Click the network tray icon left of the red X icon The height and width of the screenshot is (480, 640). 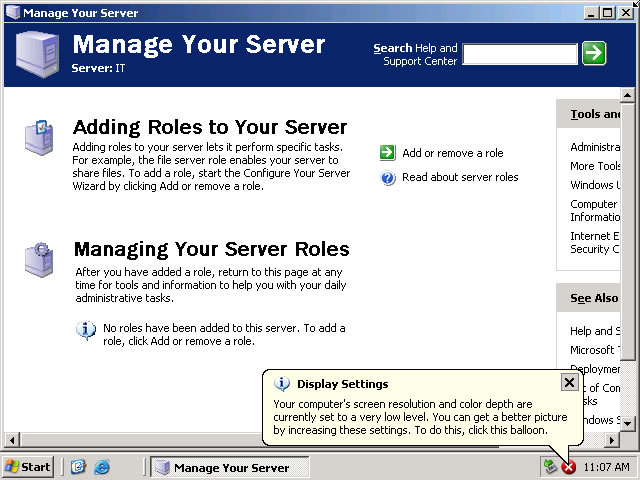click(550, 467)
